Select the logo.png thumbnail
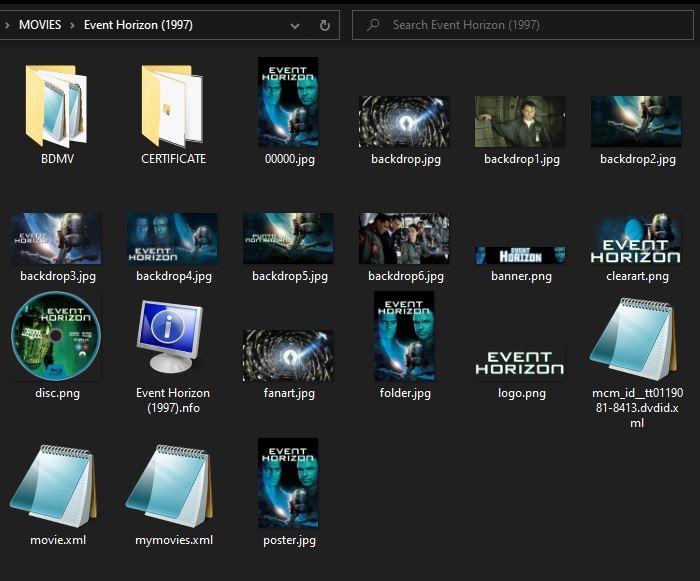700x581 pixels. point(520,363)
